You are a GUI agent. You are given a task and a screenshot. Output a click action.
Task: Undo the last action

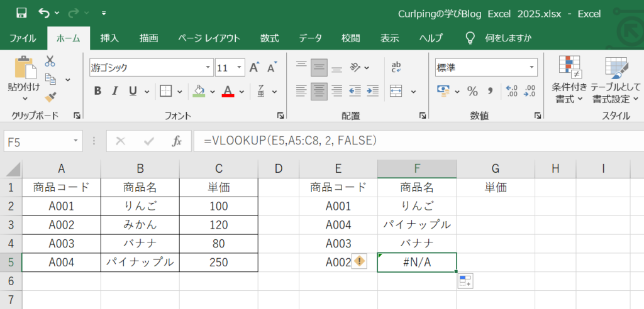(x=43, y=13)
